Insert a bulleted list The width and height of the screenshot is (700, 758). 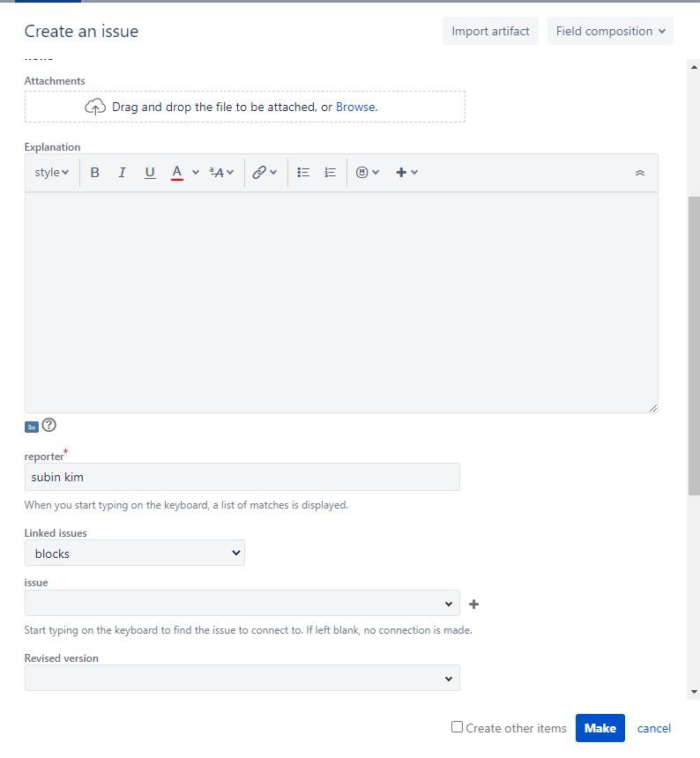pyautogui.click(x=303, y=173)
